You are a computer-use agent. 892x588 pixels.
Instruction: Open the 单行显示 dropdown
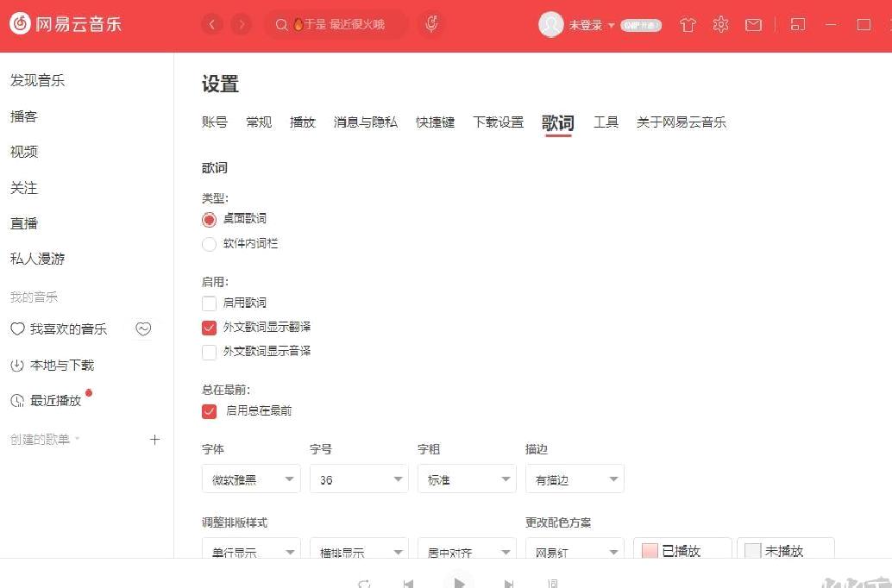click(251, 548)
